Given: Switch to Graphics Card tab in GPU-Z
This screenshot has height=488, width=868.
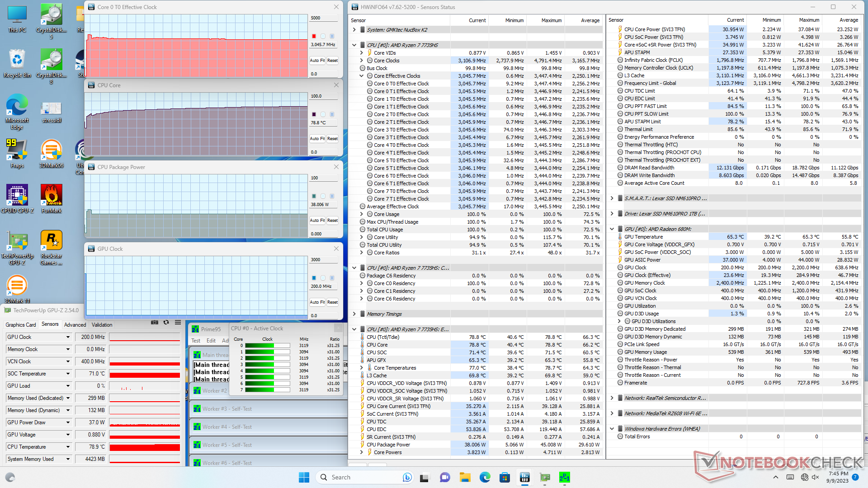Looking at the screenshot, I should [21, 325].
